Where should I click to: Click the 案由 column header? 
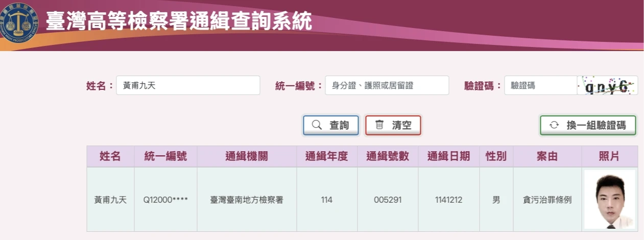point(547,157)
